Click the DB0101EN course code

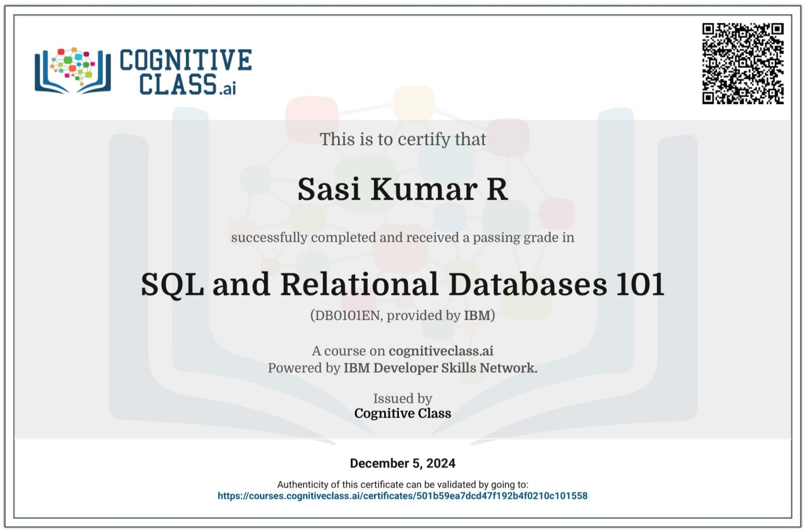point(347,316)
